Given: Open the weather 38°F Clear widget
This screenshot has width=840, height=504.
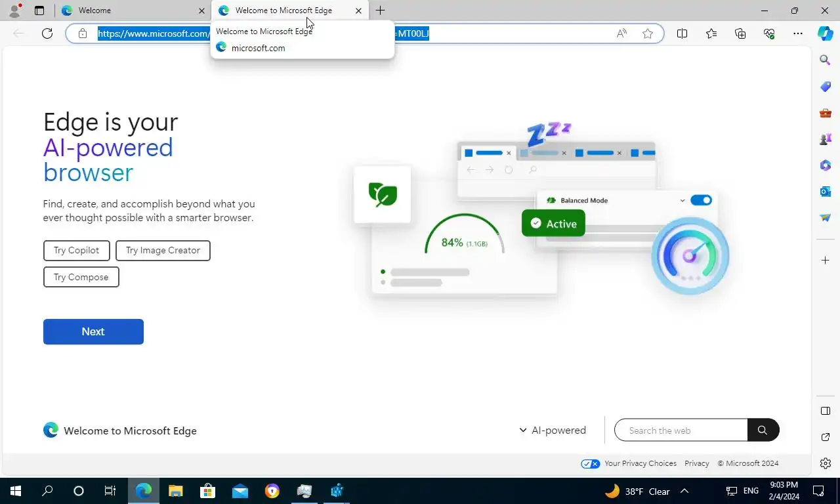Looking at the screenshot, I should 637,491.
